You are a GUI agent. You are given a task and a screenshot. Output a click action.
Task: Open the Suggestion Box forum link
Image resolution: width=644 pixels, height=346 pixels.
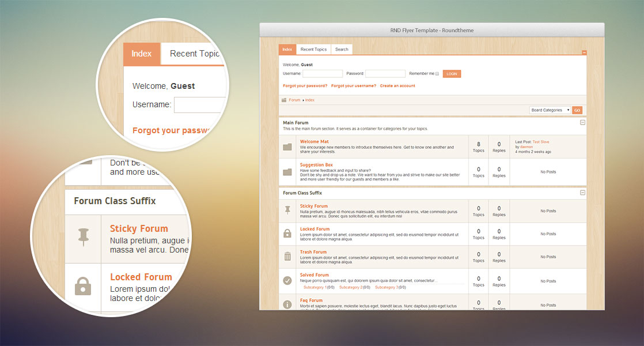pos(316,165)
